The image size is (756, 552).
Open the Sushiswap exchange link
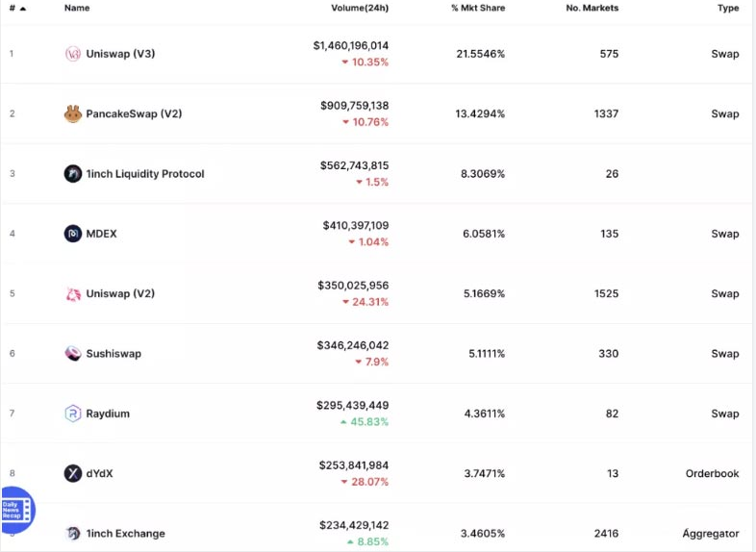pos(113,353)
